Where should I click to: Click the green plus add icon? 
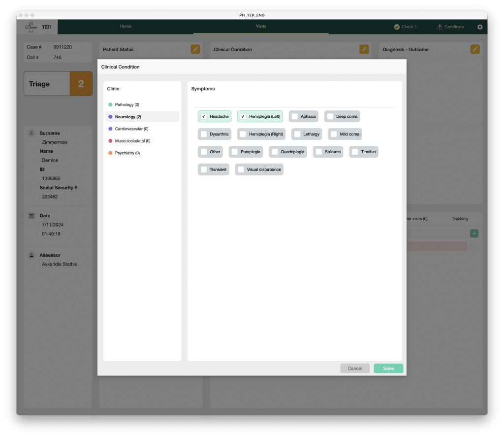tap(474, 234)
